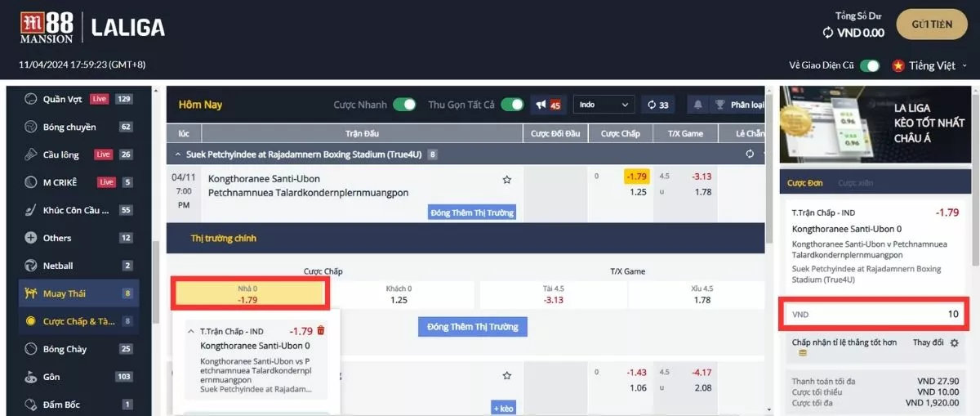Screen dimensions: 980x416
Task: Open the odds settings gear icon
Action: tap(954, 342)
